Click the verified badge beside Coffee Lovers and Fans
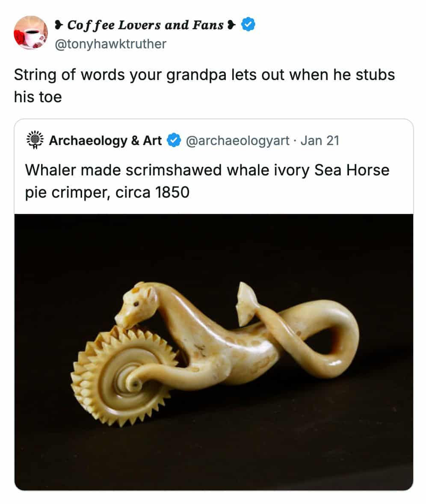This screenshot has width=426, height=504. coord(249,25)
